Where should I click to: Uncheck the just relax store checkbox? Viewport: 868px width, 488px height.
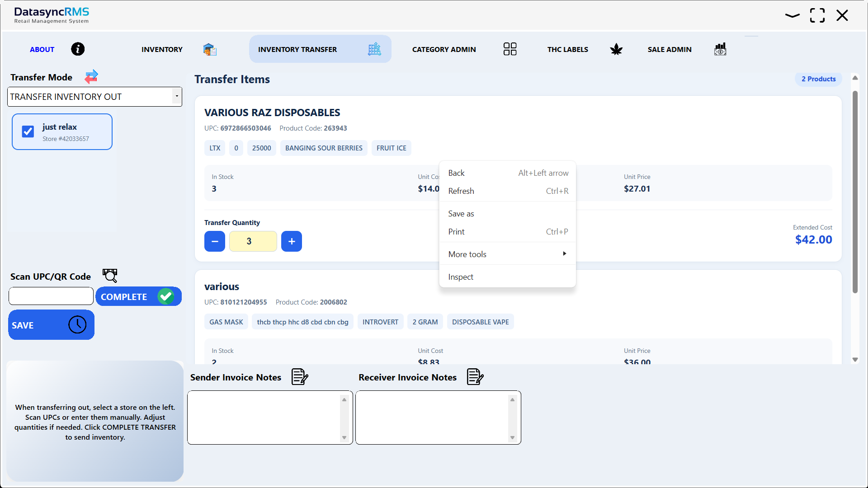pos(28,131)
